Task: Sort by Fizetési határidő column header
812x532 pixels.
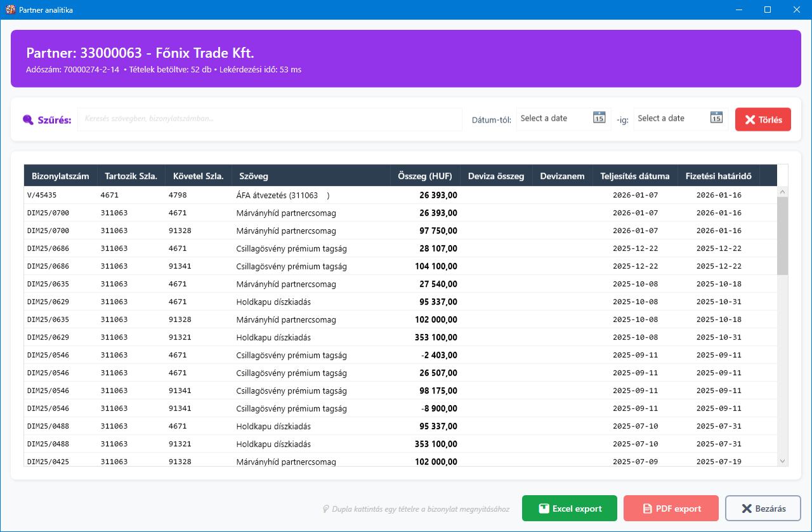Action: (718, 176)
